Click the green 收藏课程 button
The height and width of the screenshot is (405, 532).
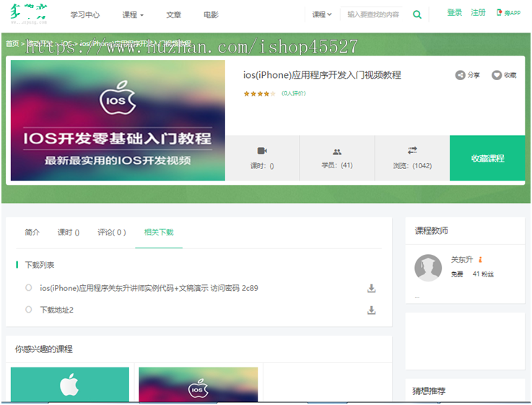487,158
